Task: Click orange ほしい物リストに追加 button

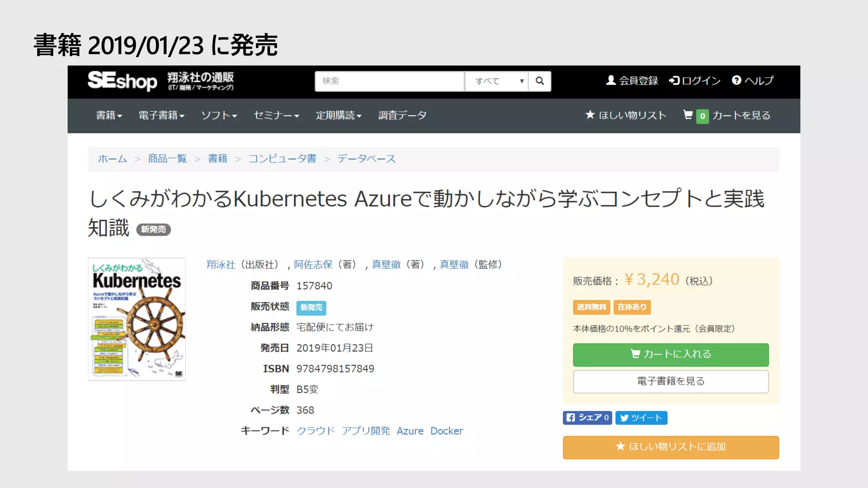Action: 670,447
